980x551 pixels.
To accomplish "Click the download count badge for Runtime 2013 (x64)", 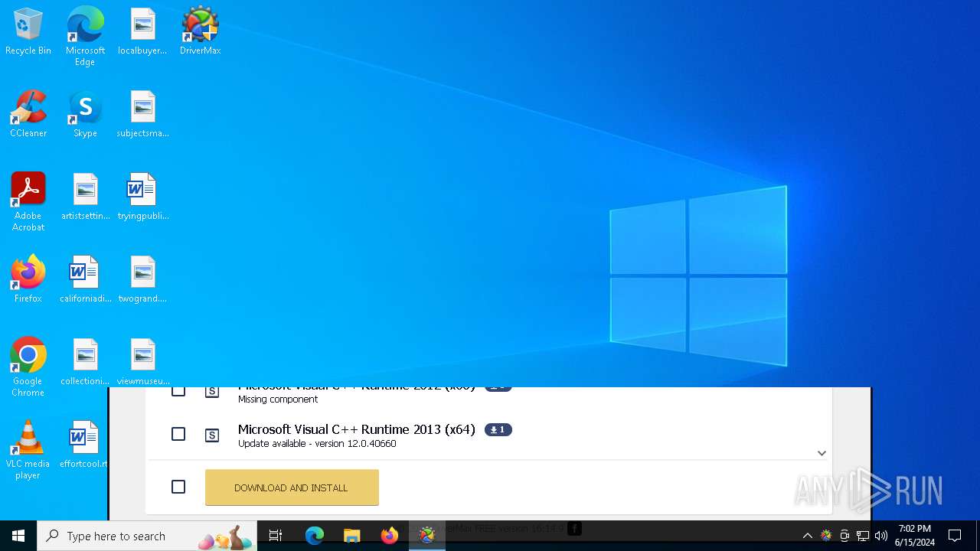I will point(498,430).
